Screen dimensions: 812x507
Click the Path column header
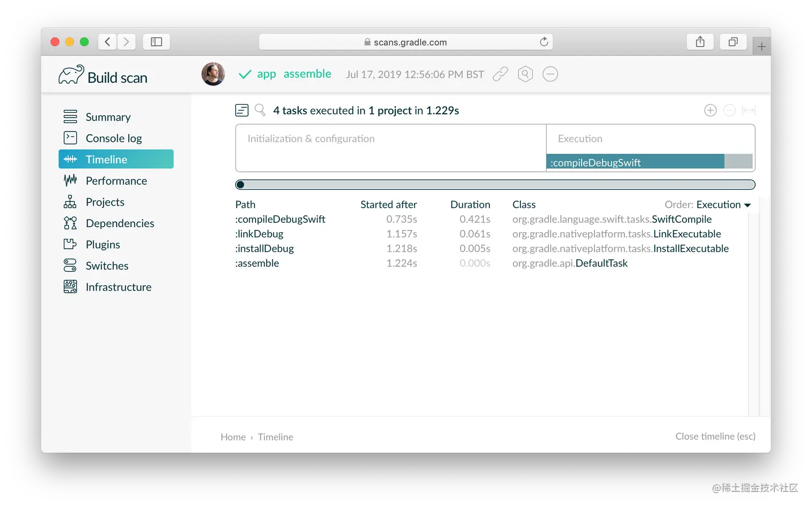[245, 205]
